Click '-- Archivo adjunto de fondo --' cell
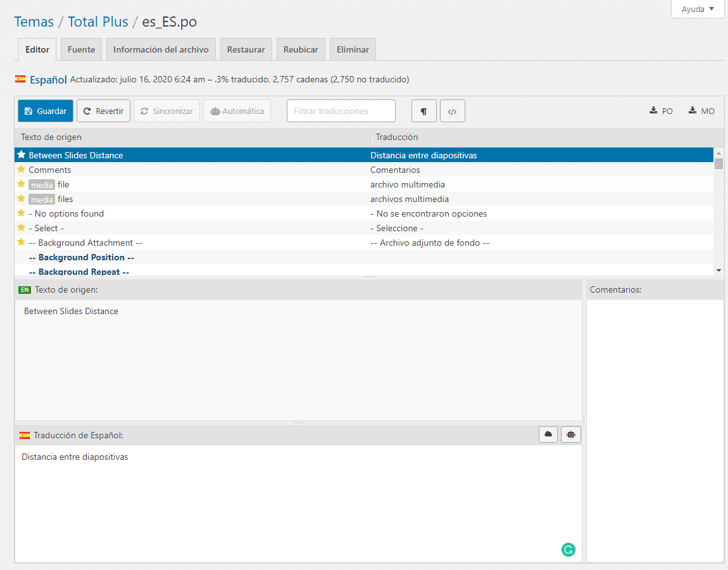The width and height of the screenshot is (728, 570). pos(430,243)
